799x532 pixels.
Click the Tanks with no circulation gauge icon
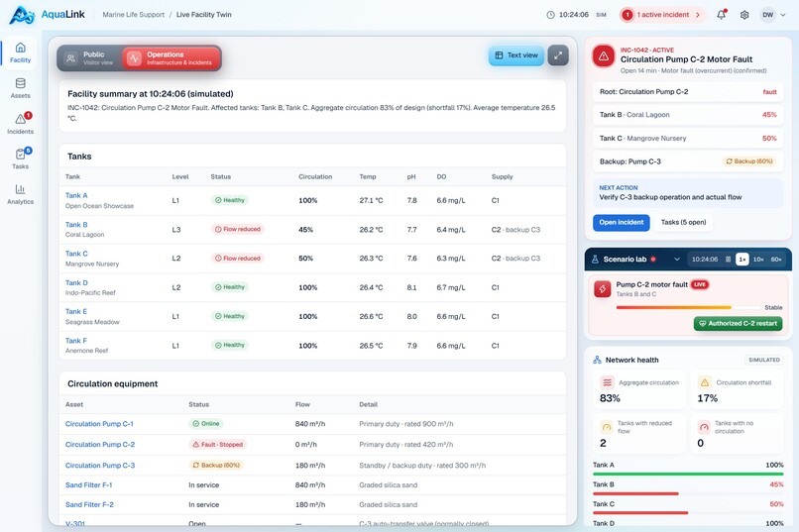coord(704,427)
